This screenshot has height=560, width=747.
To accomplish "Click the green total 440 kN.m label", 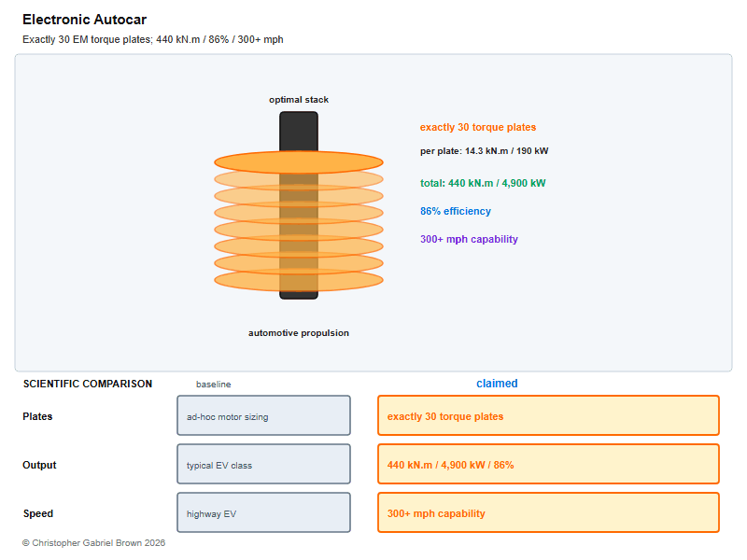I will pyautogui.click(x=483, y=183).
